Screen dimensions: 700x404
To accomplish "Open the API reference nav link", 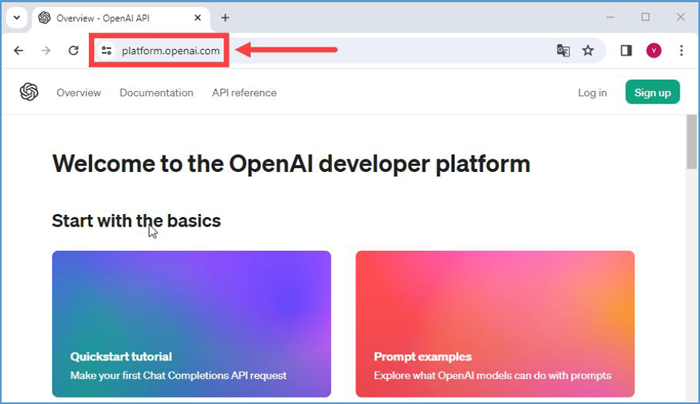I will click(x=244, y=93).
